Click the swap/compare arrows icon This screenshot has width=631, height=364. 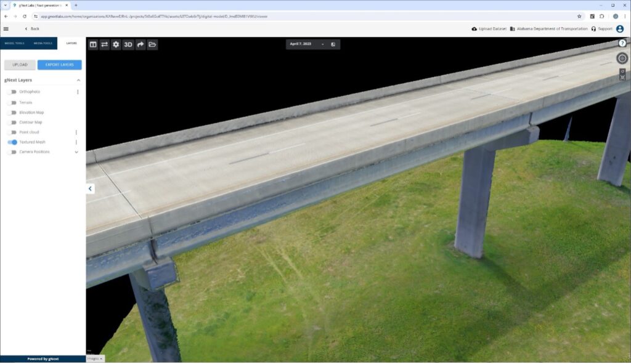point(105,44)
